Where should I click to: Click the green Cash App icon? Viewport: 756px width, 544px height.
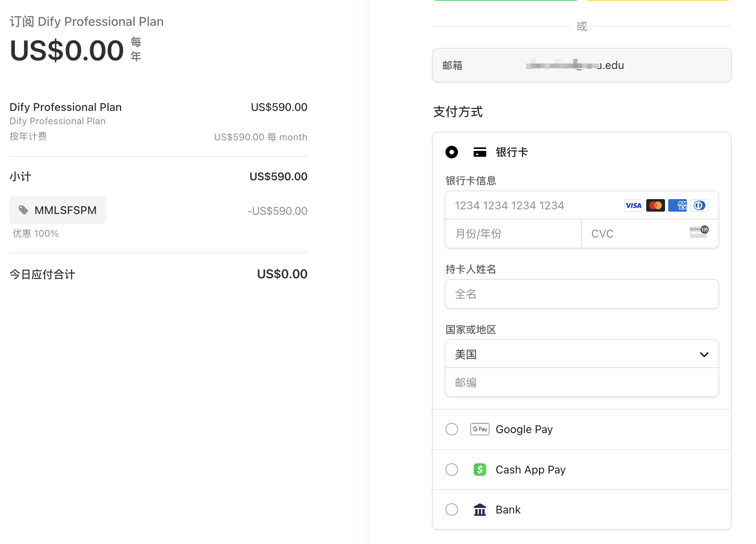pyautogui.click(x=480, y=470)
